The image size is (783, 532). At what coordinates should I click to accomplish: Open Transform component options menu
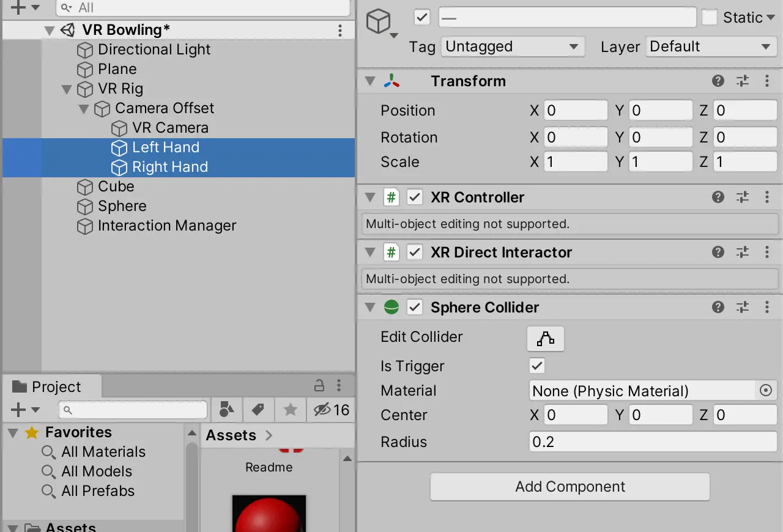pos(767,81)
